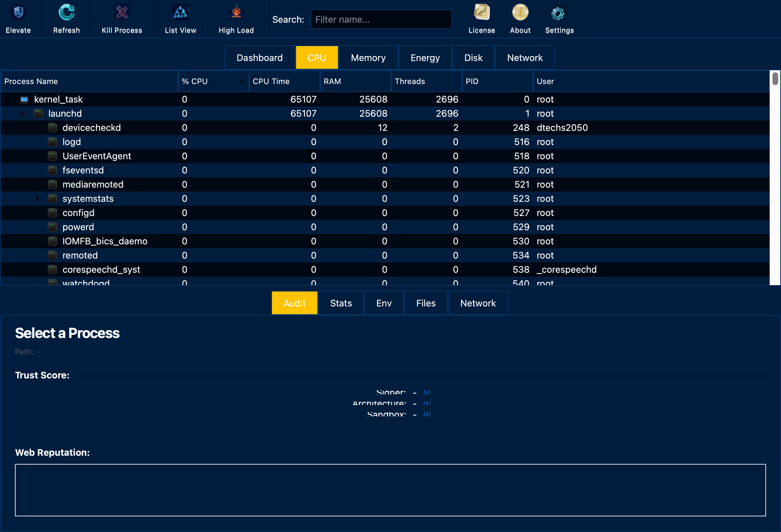Click the info link next to Signer
This screenshot has width=781, height=532.
[x=427, y=392]
